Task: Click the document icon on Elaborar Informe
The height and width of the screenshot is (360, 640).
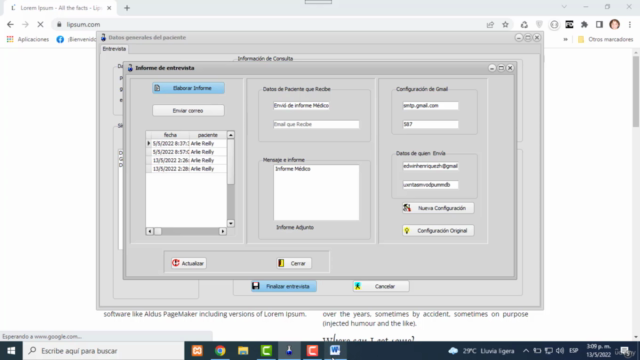Action: coord(157,88)
